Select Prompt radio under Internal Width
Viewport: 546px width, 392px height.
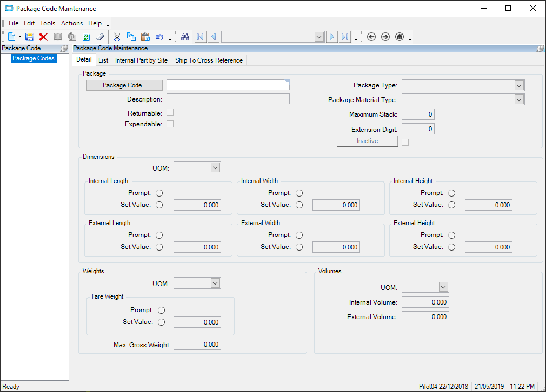[x=299, y=193]
